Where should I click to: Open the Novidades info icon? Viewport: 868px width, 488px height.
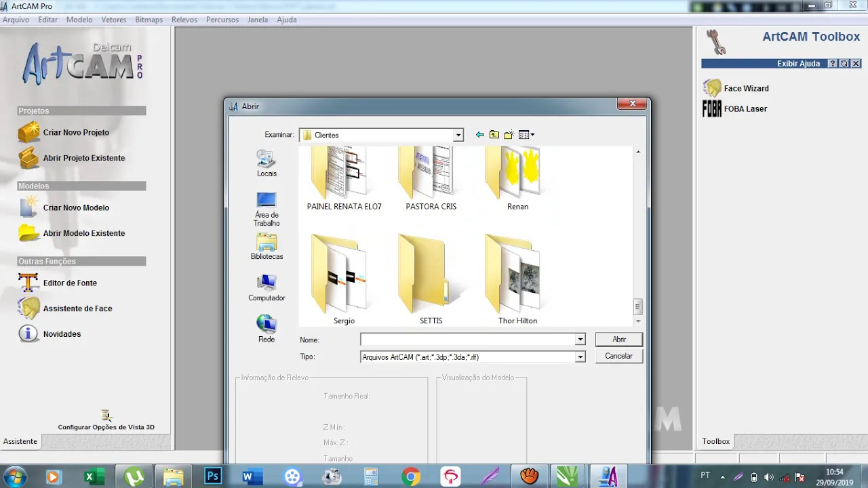click(28, 333)
